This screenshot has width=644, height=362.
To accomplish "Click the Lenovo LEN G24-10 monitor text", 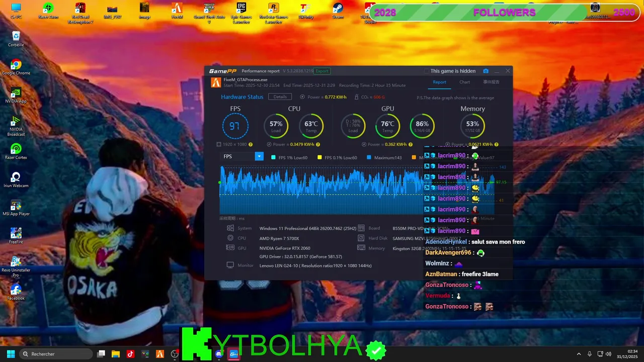I will click(x=315, y=265).
